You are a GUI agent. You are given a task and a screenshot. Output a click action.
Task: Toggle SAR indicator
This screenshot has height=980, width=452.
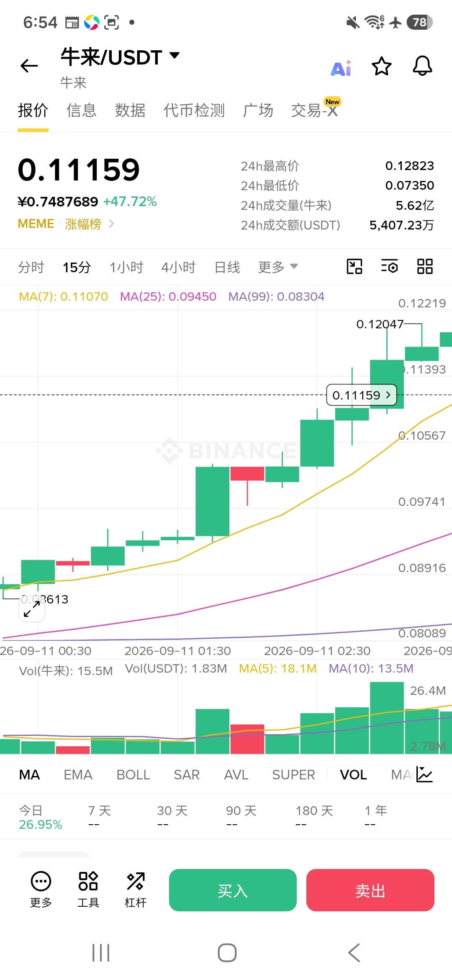pos(187,775)
